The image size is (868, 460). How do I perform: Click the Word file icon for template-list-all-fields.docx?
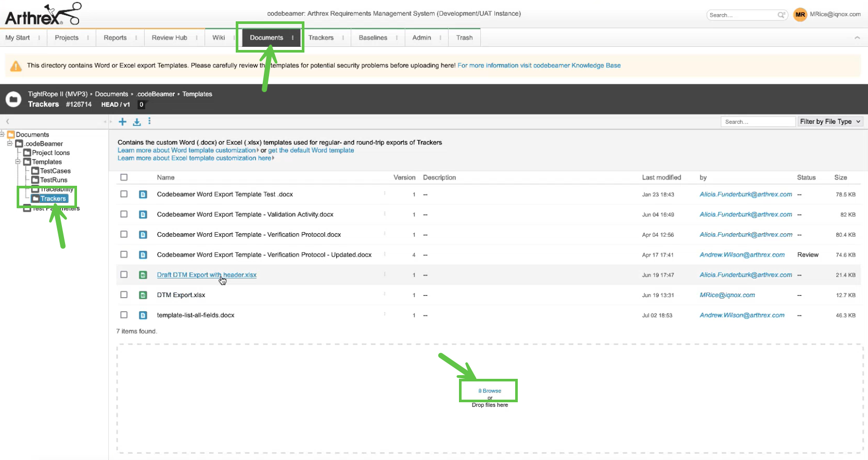pos(143,315)
